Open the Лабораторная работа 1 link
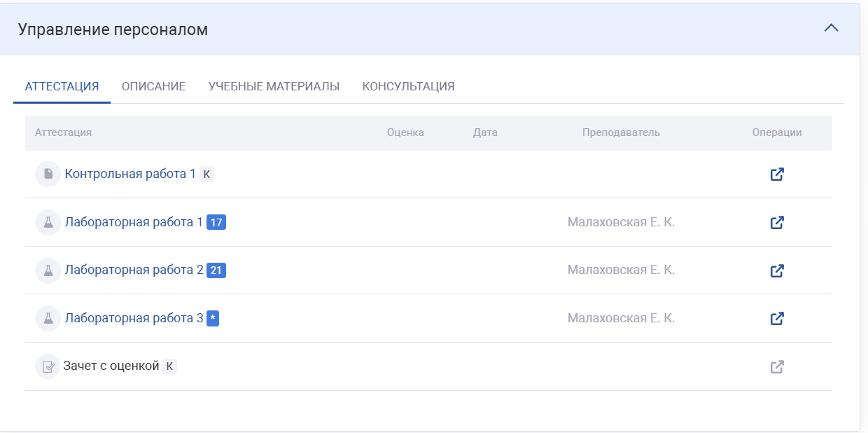 click(x=133, y=222)
